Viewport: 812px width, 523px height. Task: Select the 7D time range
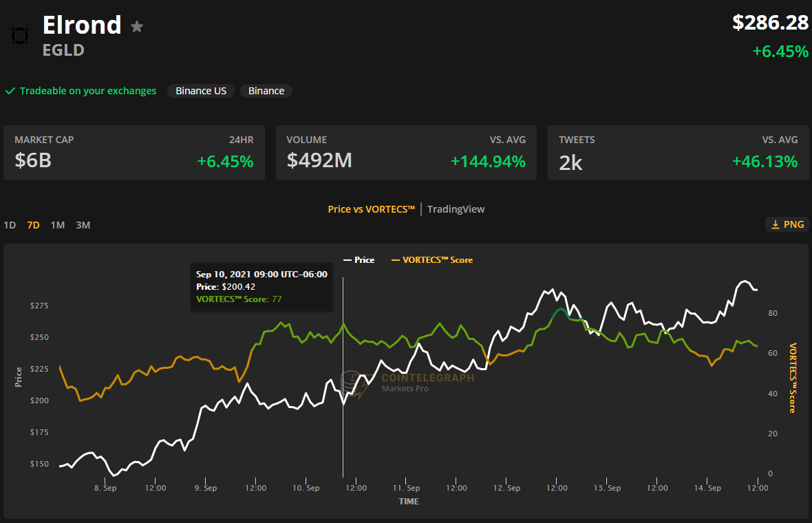click(33, 225)
